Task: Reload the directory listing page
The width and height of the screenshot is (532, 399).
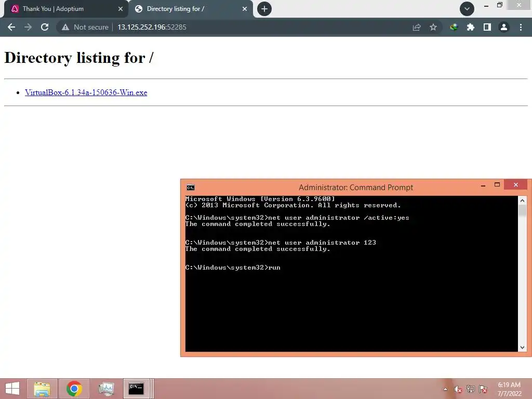Action: [x=45, y=27]
